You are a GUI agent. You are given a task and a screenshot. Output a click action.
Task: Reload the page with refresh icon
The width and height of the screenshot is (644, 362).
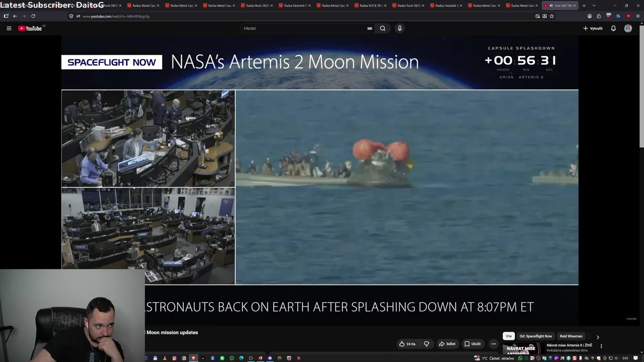click(33, 16)
